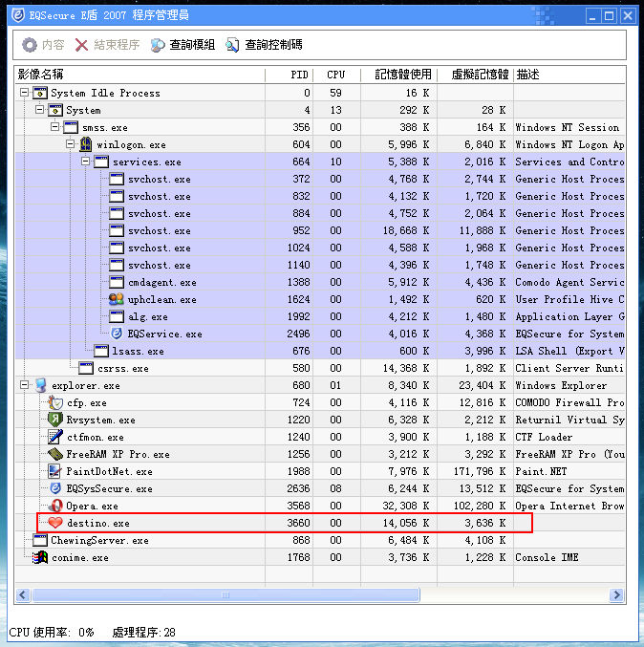Collapse the winlogon.exe tree node
Image resolution: width=644 pixels, height=647 pixels.
(70, 144)
